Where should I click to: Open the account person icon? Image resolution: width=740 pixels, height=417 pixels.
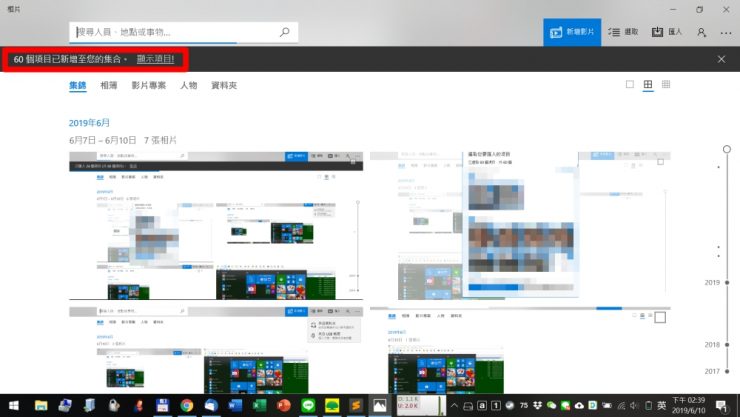[x=701, y=32]
